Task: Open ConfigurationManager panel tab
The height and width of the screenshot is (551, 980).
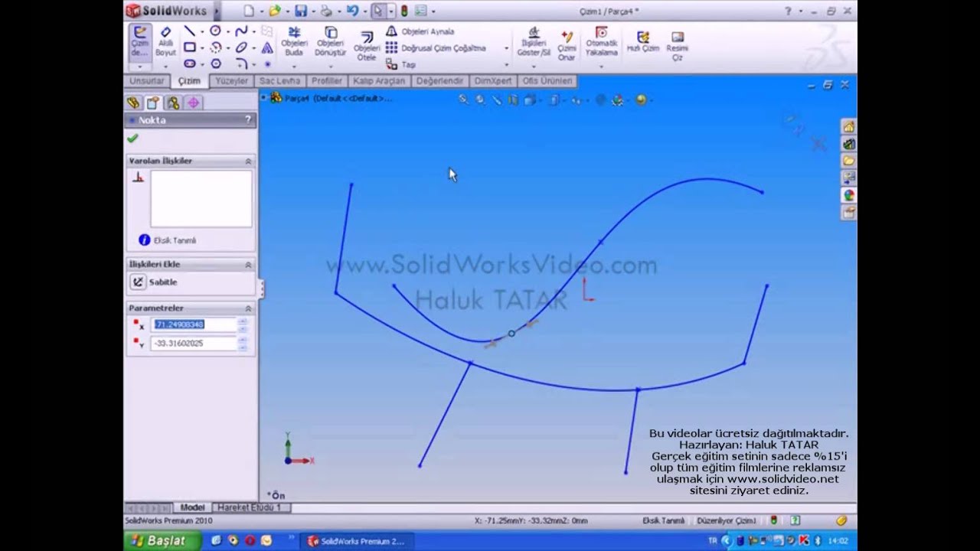Action: coord(173,103)
